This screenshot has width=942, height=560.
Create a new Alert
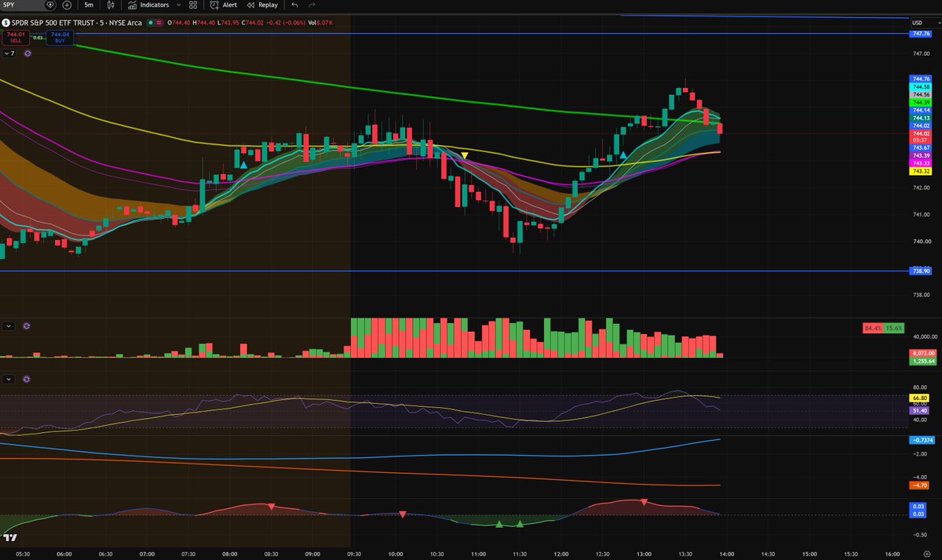point(223,5)
